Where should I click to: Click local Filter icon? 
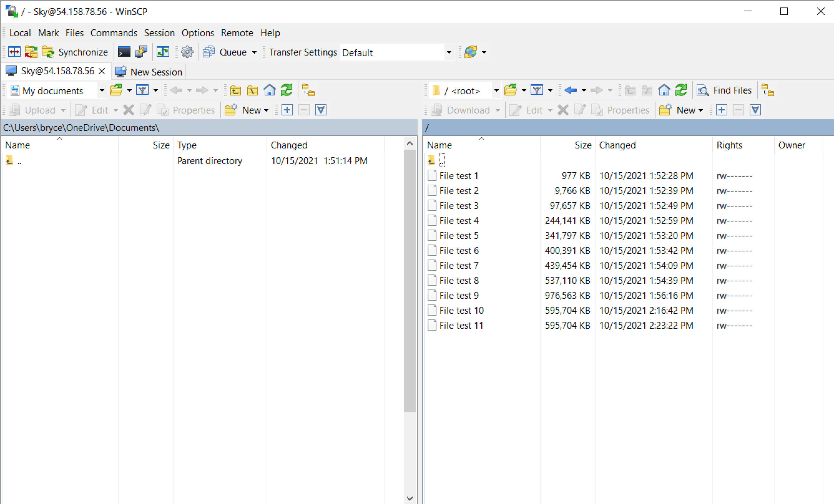(143, 90)
